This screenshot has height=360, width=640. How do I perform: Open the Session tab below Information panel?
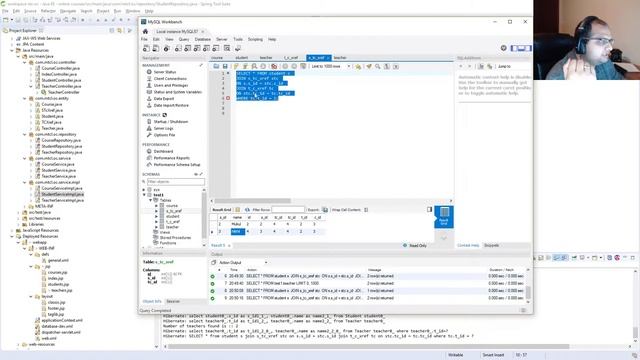pyautogui.click(x=173, y=301)
